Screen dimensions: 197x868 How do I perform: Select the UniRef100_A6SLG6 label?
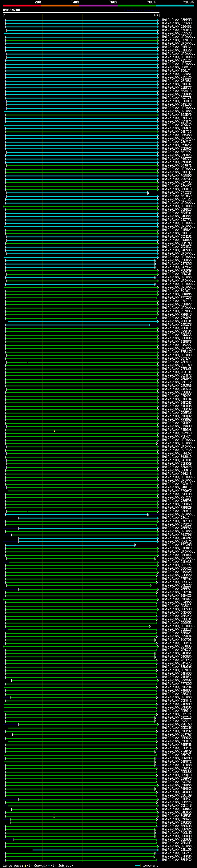[x=176, y=582]
